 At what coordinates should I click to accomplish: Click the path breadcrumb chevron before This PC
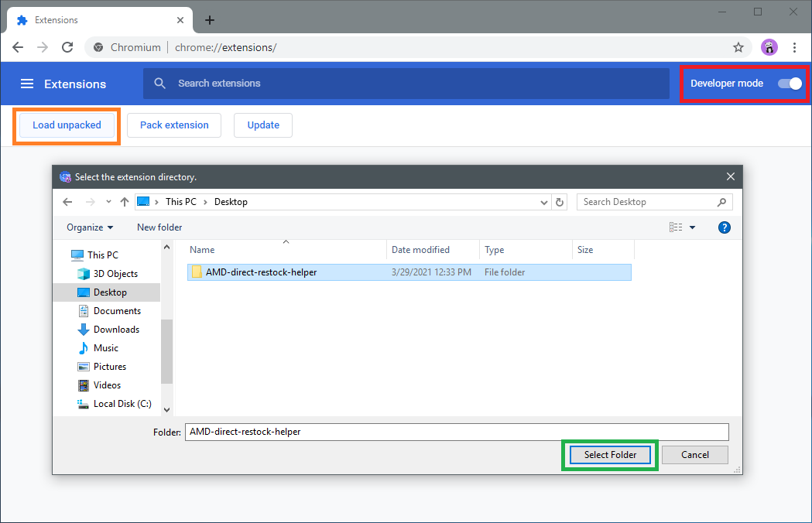156,202
